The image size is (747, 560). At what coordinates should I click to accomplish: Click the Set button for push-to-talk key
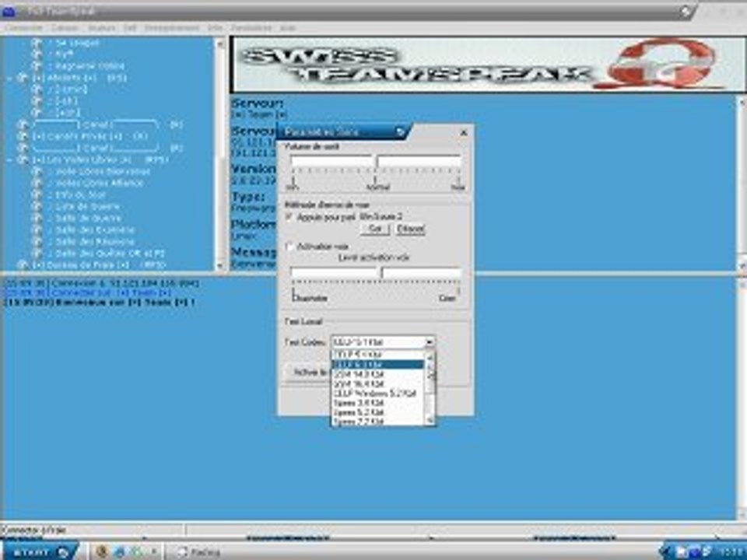click(375, 229)
